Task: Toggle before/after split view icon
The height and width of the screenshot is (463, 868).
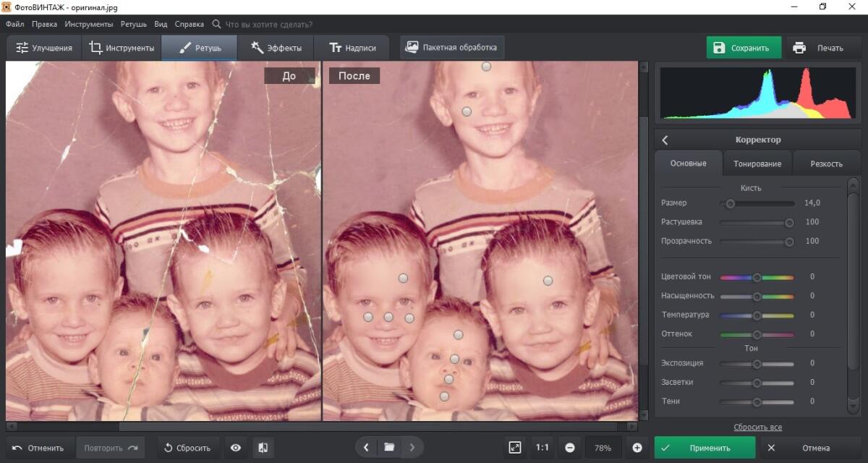Action: point(263,448)
